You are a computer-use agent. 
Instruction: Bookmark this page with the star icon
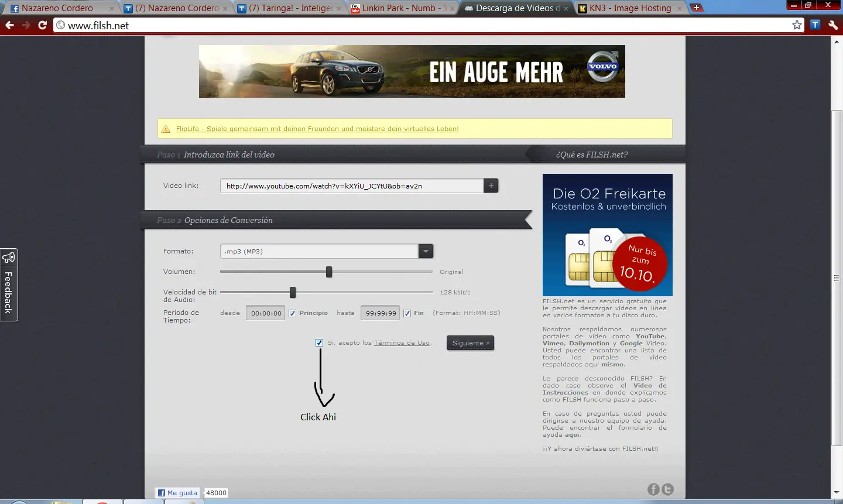click(797, 25)
